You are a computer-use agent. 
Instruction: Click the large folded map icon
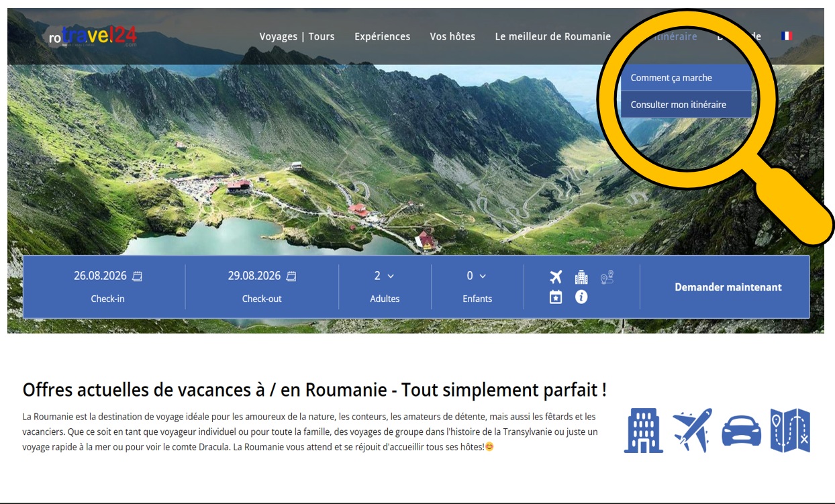pyautogui.click(x=790, y=430)
